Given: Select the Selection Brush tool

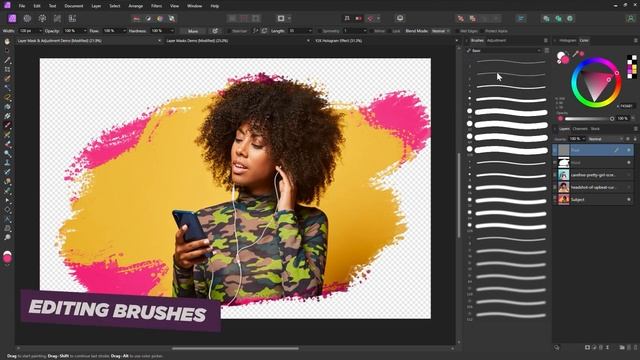Looking at the screenshot, I should point(7,79).
